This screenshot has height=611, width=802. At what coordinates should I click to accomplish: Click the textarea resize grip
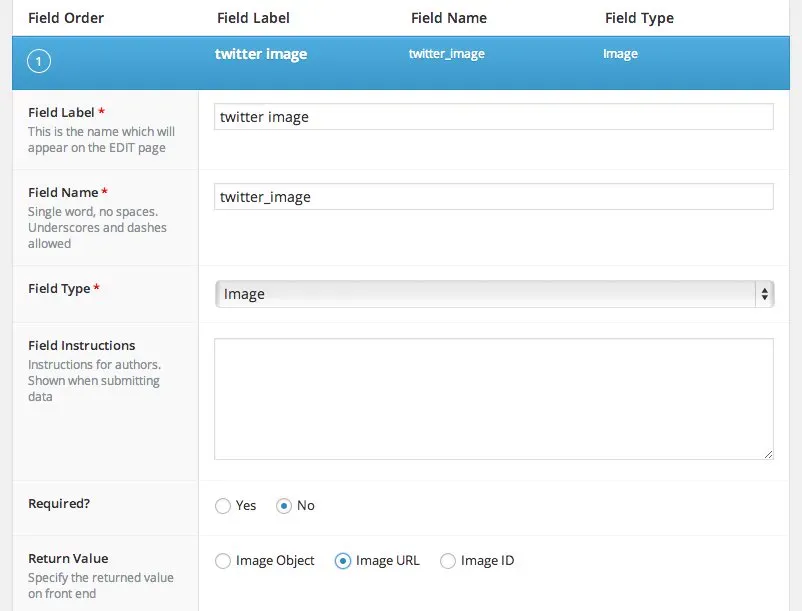point(768,455)
